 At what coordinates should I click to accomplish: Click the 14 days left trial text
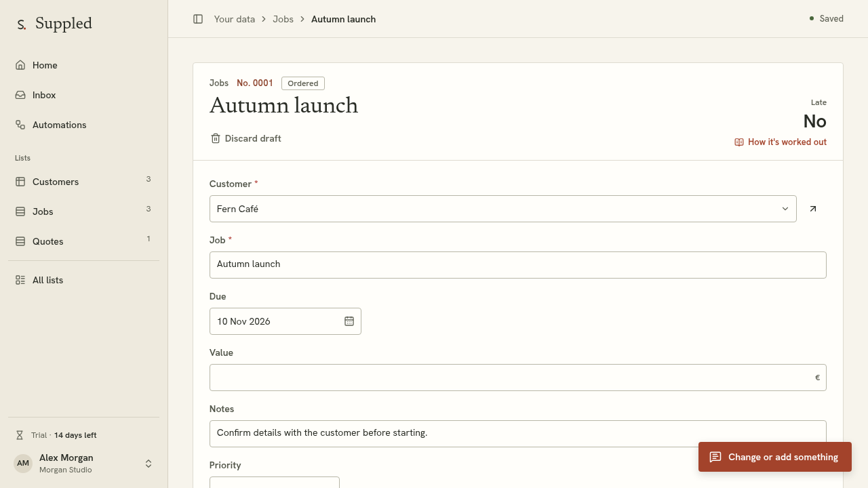75,435
